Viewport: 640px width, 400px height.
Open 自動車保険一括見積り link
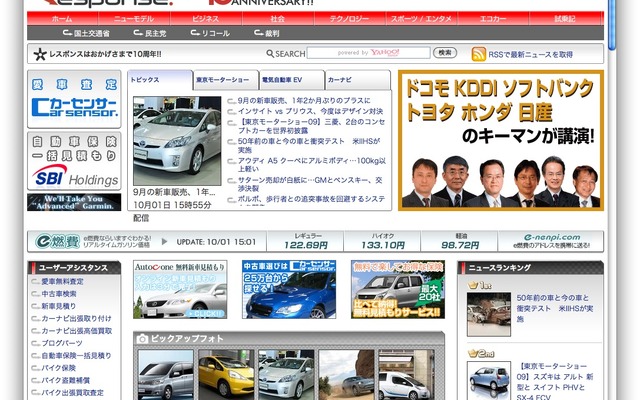point(76,356)
